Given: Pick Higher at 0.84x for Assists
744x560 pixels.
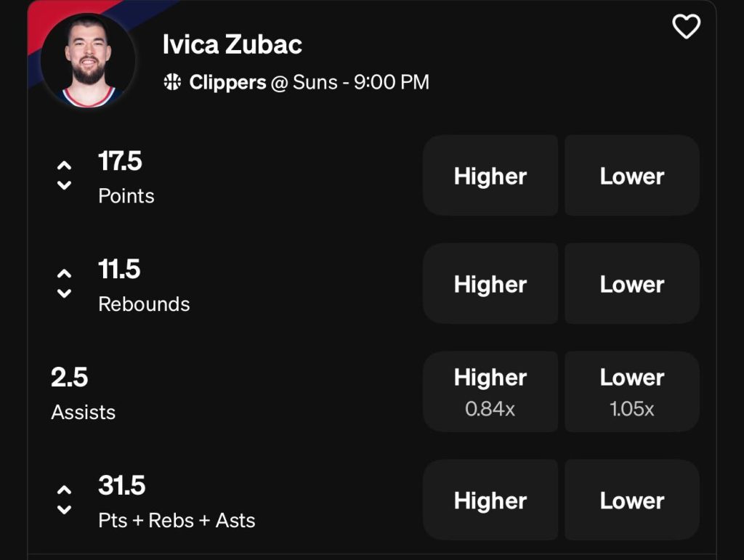Looking at the screenshot, I should coord(490,391).
